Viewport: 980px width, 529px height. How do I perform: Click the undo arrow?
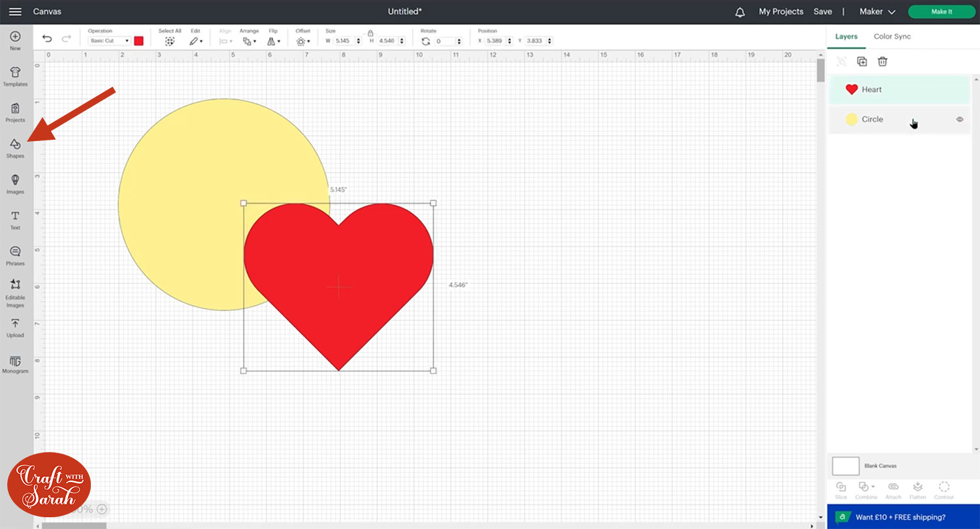(47, 39)
